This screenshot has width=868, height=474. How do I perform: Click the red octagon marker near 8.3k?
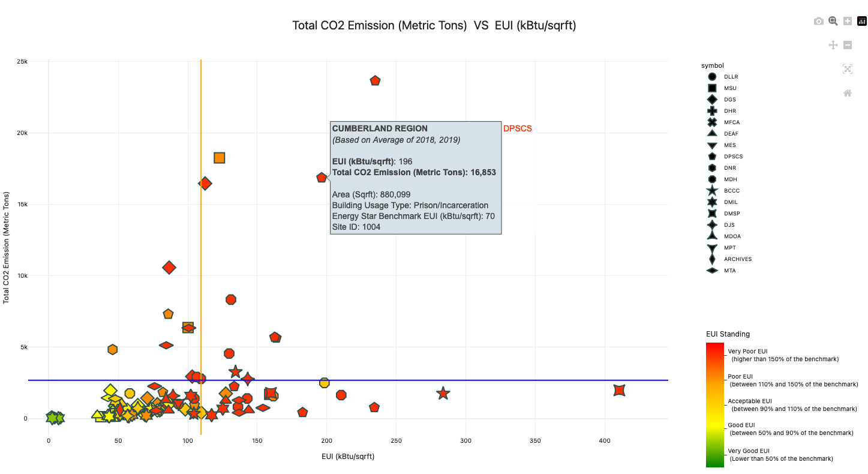[x=231, y=299]
